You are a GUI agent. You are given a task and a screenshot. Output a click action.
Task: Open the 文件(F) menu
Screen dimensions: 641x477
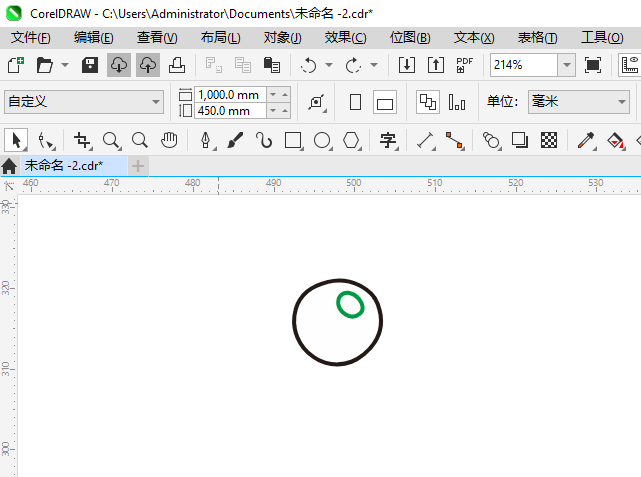30,37
